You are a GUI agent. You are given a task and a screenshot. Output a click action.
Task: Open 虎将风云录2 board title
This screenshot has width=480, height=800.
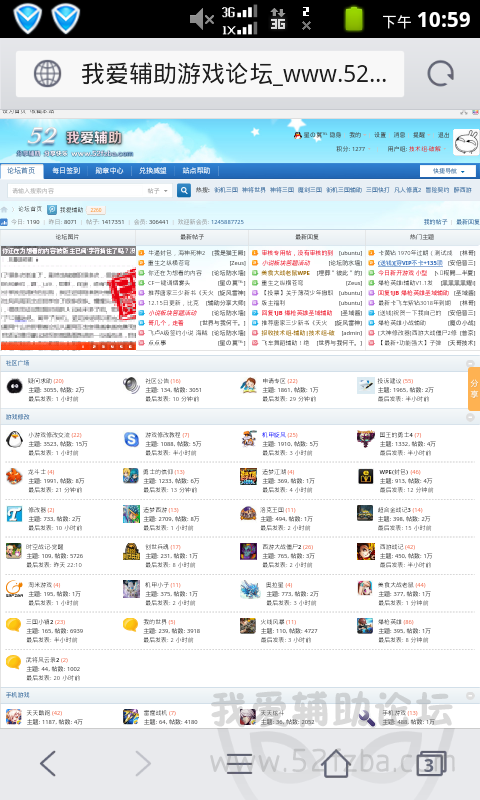[42, 660]
